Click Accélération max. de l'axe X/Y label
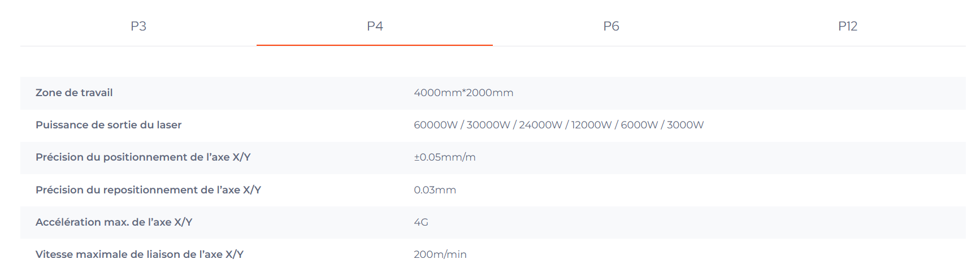980x272 pixels. point(114,222)
